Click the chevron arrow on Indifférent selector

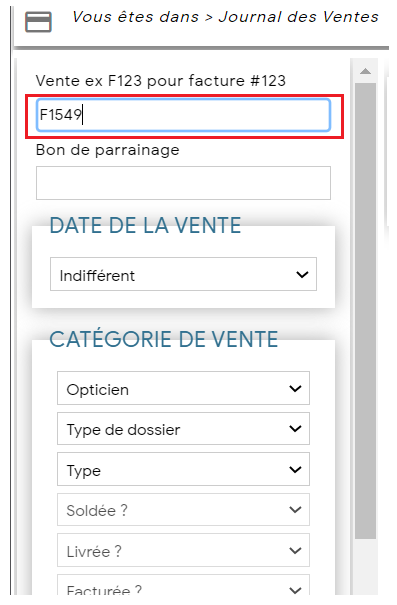(302, 275)
